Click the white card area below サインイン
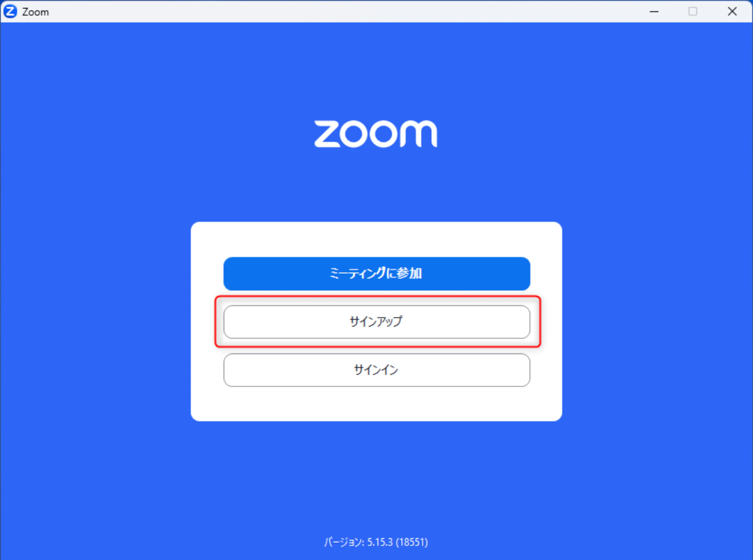The width and height of the screenshot is (753, 560). 376,404
